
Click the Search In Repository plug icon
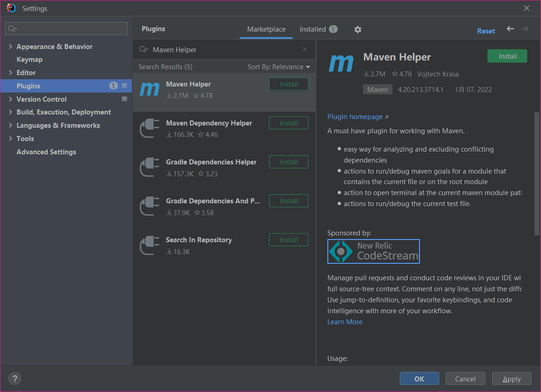149,245
